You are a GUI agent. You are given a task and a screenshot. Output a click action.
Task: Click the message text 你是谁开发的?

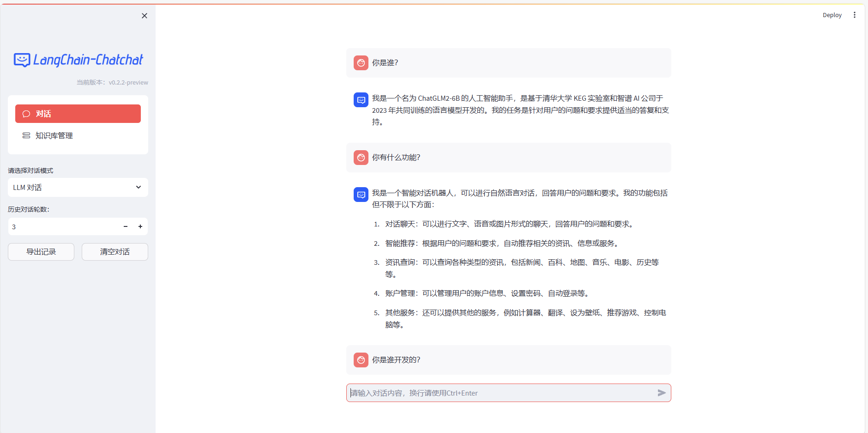[396, 360]
